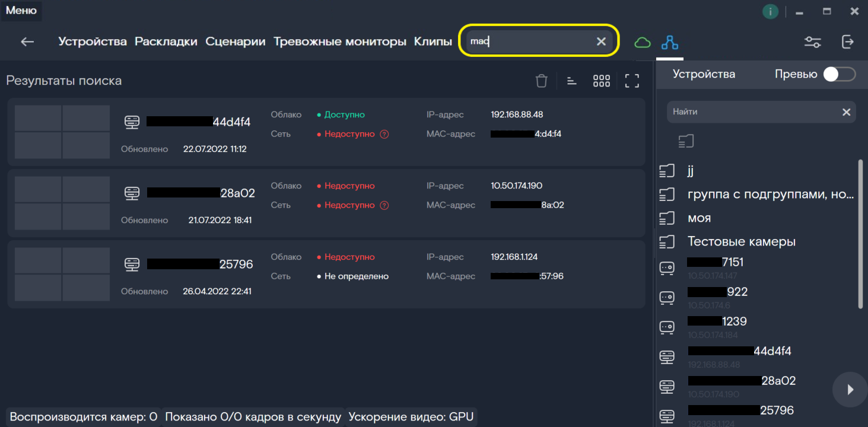Click IP address 10.50.174.190 in results

click(517, 186)
